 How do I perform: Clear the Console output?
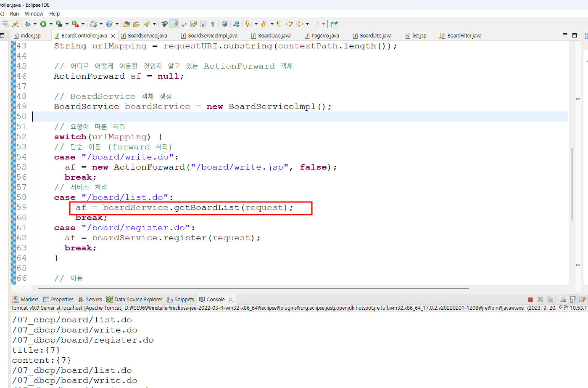(x=563, y=299)
